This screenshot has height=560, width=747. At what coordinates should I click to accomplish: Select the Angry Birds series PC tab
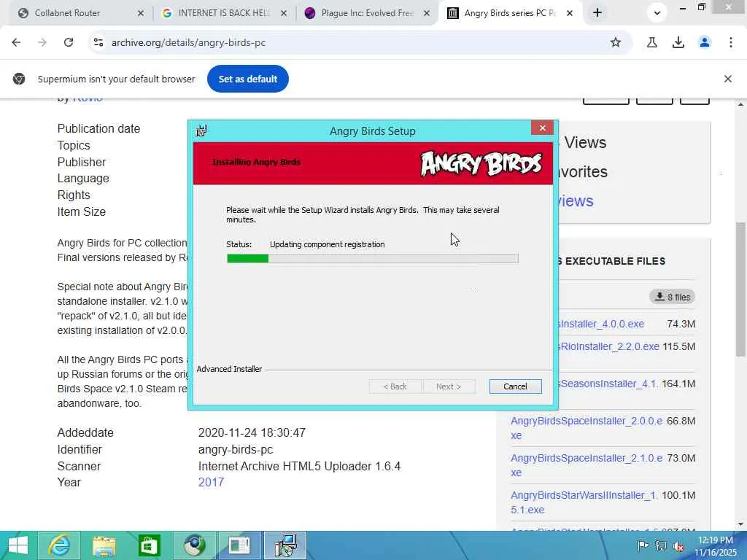[510, 13]
